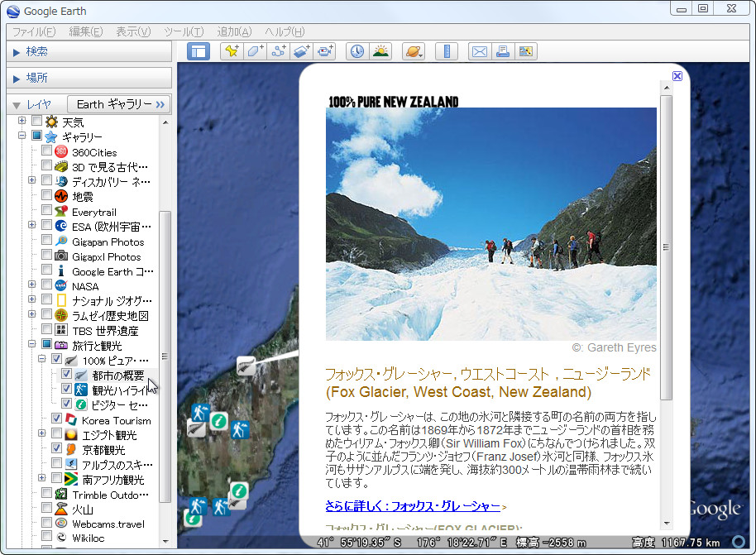This screenshot has height=555, width=756.
Task: Select the Add Placemark tool
Action: click(231, 51)
